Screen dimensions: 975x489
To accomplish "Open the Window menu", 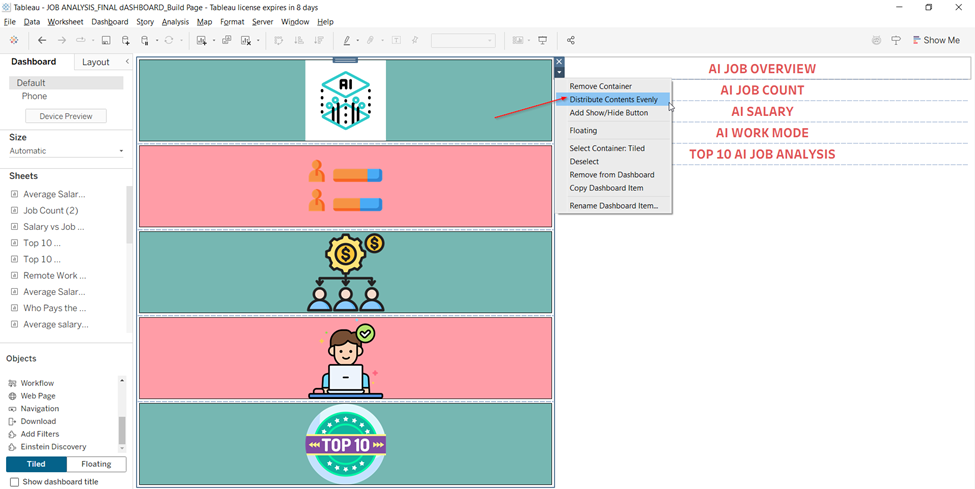I will [295, 22].
